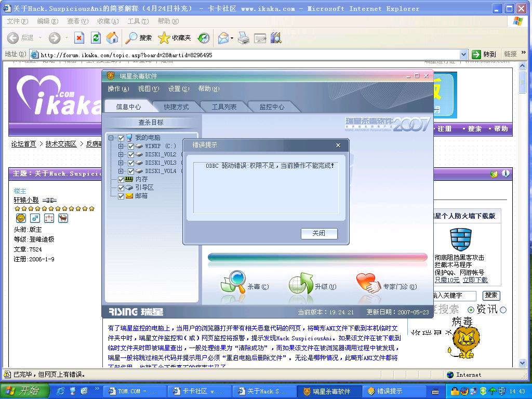
Task: Open the 开始 Start button
Action: 24,391
